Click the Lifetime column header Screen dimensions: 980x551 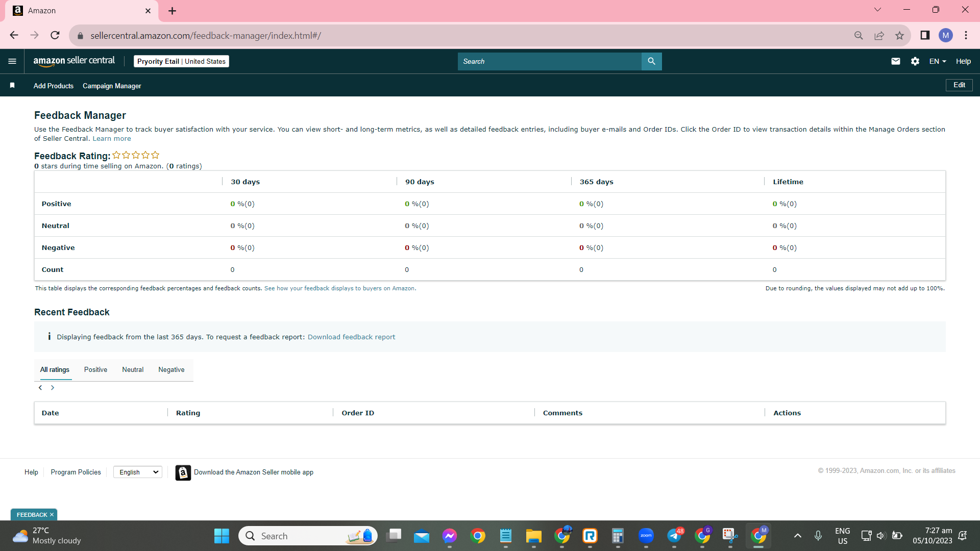click(x=788, y=182)
